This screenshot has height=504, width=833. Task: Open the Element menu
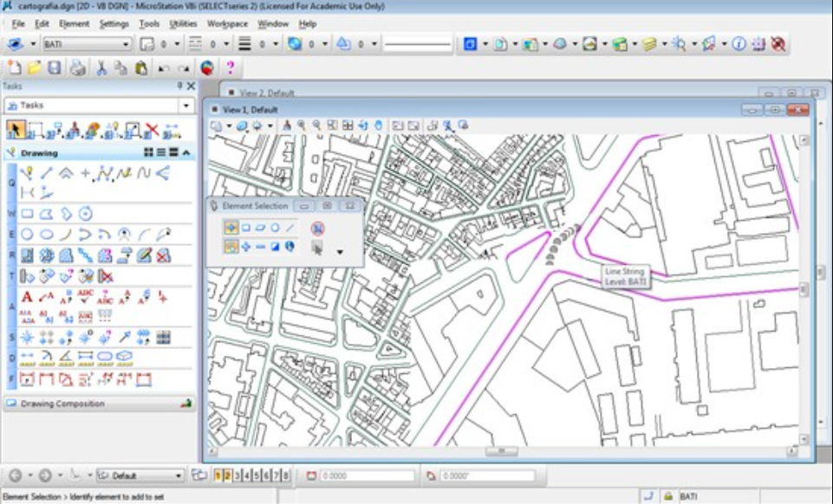click(74, 23)
